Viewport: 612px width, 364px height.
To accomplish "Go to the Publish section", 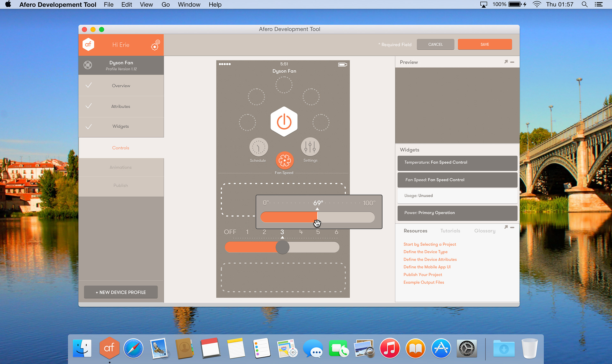I will 121,185.
